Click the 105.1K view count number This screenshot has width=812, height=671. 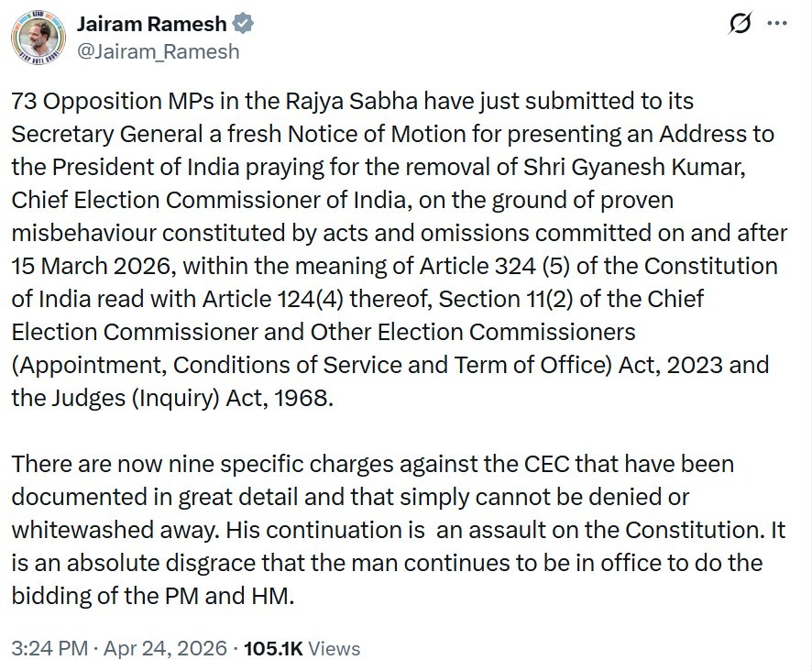273,648
